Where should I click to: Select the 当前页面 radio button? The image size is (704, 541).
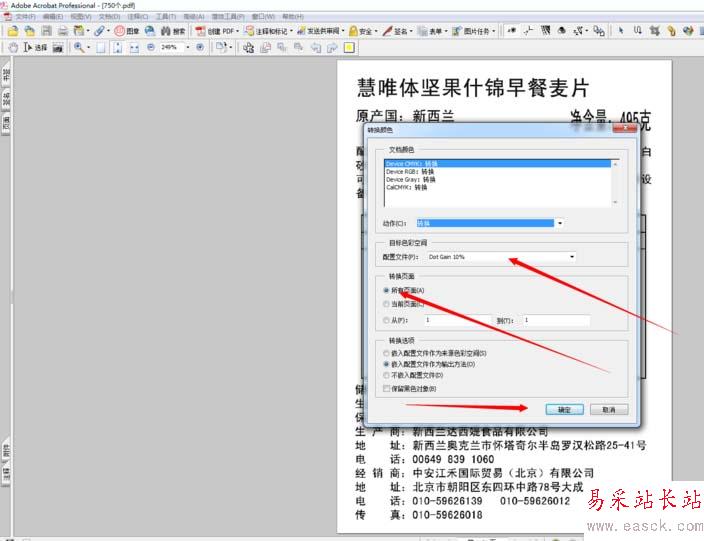coord(386,304)
